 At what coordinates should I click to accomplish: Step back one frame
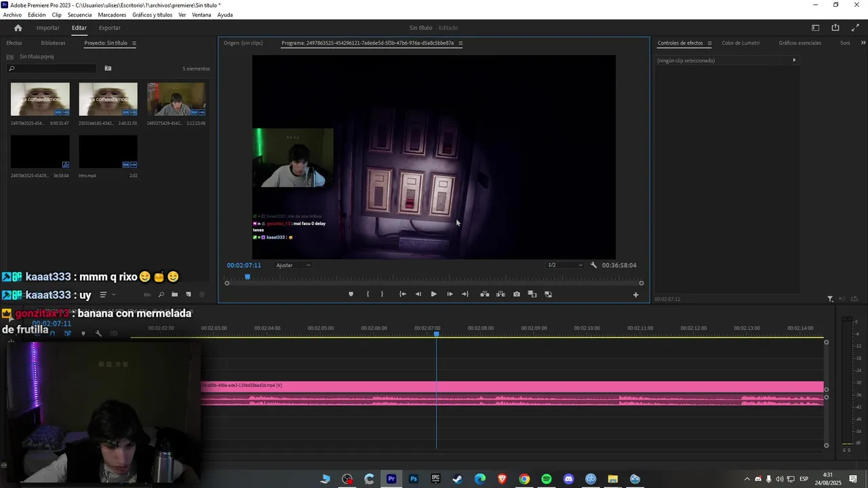pos(418,294)
